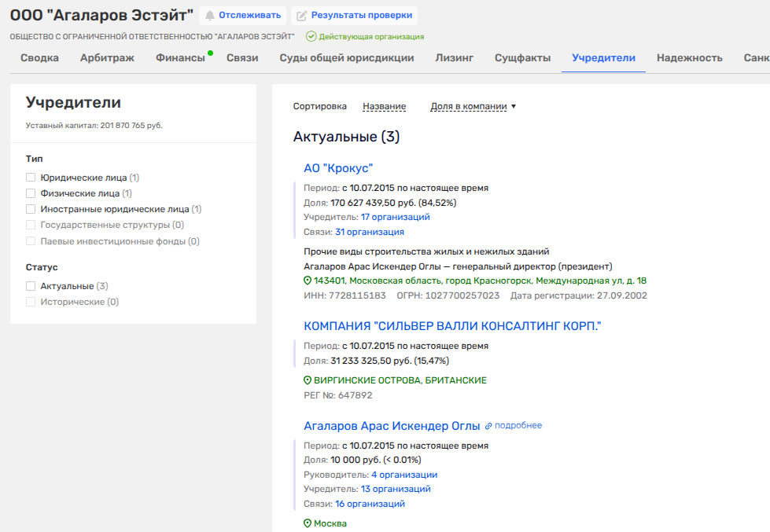Click the подробнее link

518,425
